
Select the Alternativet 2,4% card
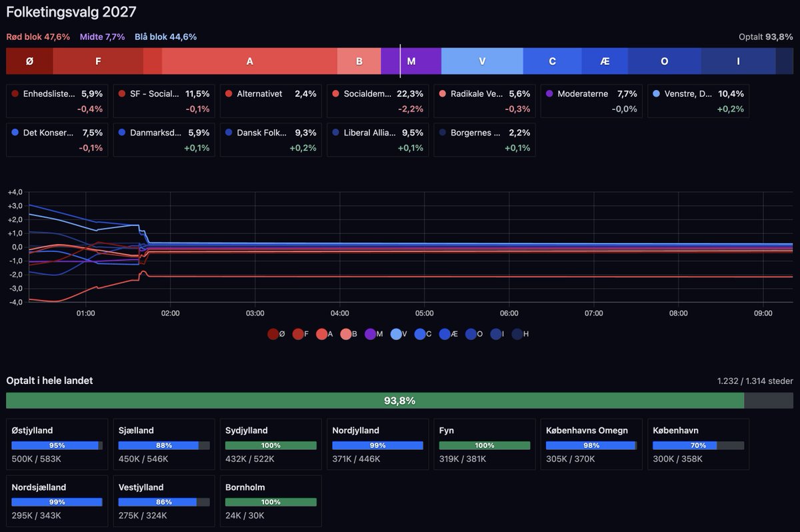coord(271,101)
